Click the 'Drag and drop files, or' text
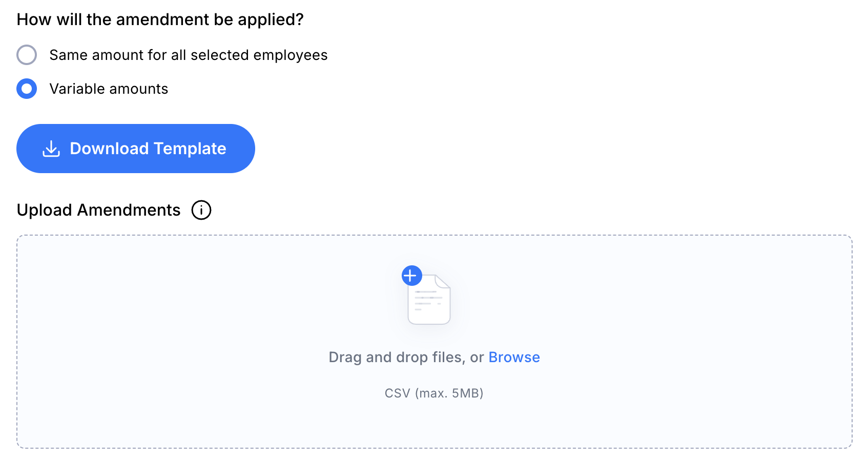Screen dimensions: 868x461 [406, 357]
